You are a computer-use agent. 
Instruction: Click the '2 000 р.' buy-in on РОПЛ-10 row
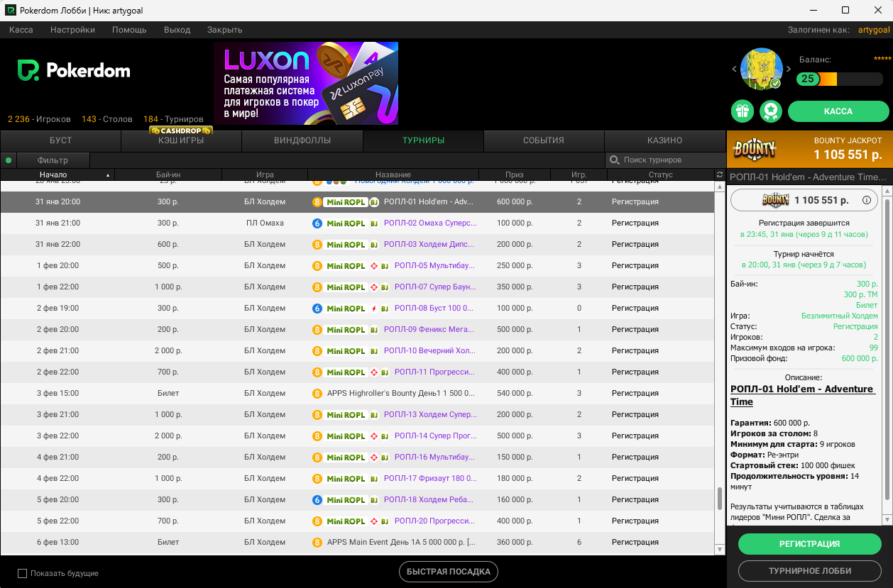(168, 351)
